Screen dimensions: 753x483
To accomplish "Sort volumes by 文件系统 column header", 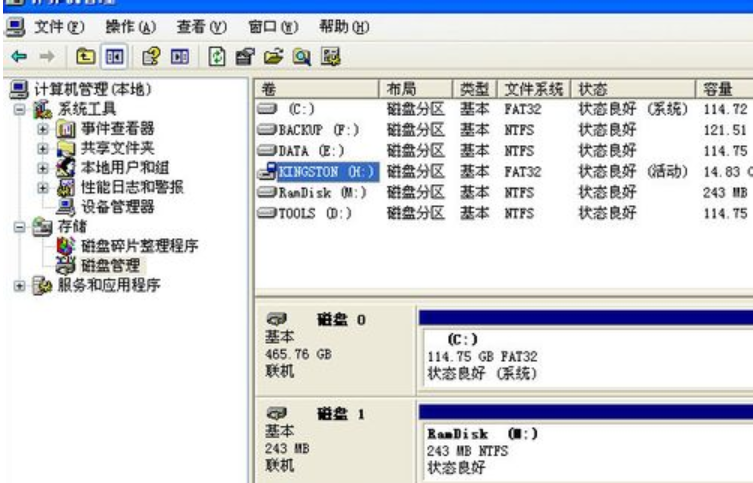I will tap(533, 89).
